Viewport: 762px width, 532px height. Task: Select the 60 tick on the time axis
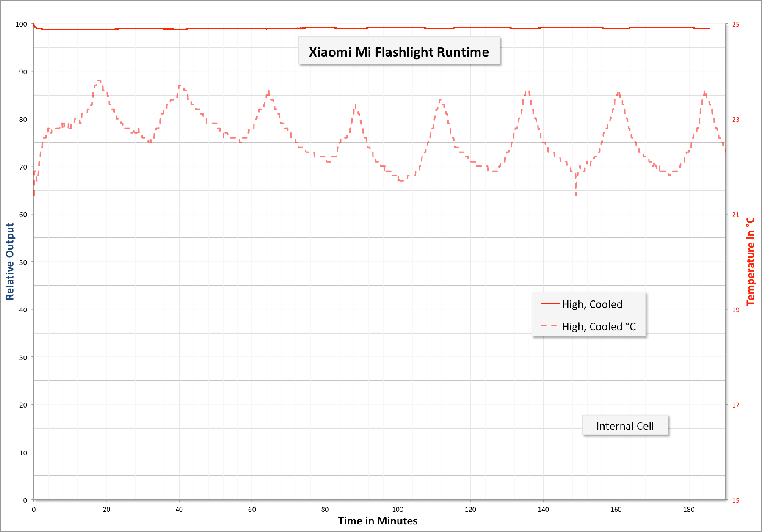252,510
